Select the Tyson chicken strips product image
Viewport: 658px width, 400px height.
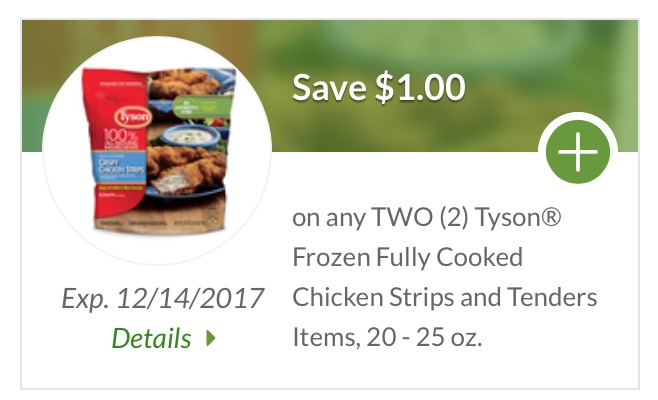pos(158,150)
